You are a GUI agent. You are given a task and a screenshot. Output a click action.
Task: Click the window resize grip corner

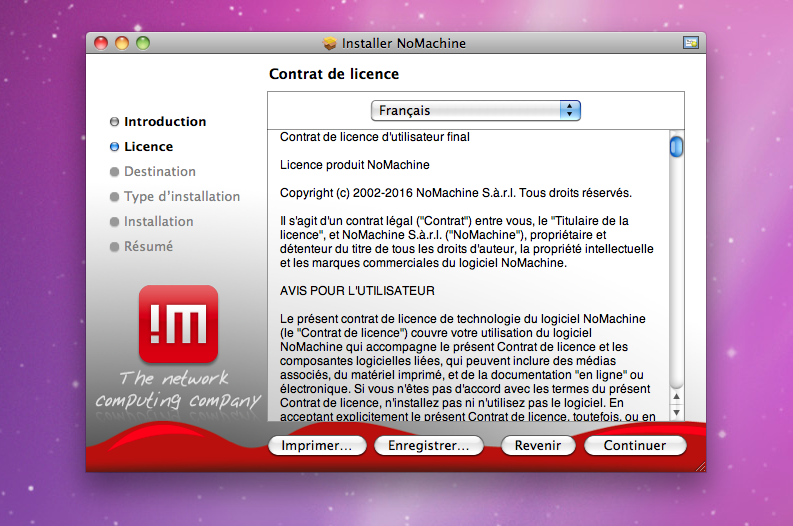point(700,467)
